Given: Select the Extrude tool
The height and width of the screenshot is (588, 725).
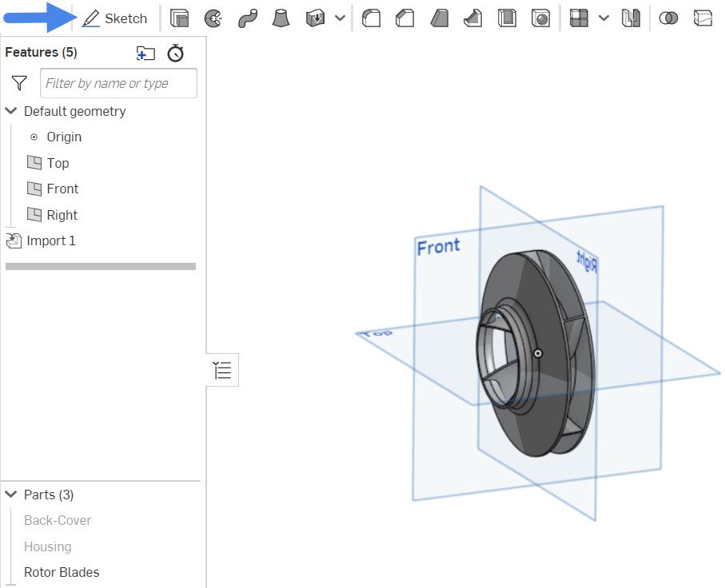Looking at the screenshot, I should tap(179, 18).
